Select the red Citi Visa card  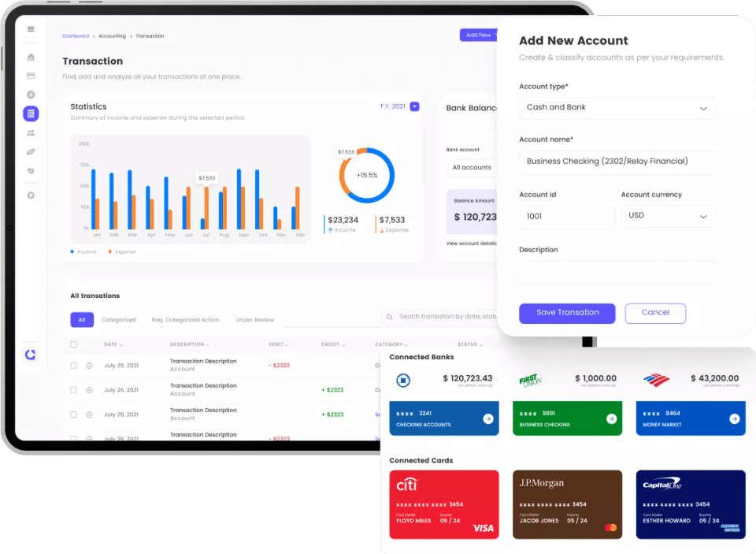tap(444, 505)
